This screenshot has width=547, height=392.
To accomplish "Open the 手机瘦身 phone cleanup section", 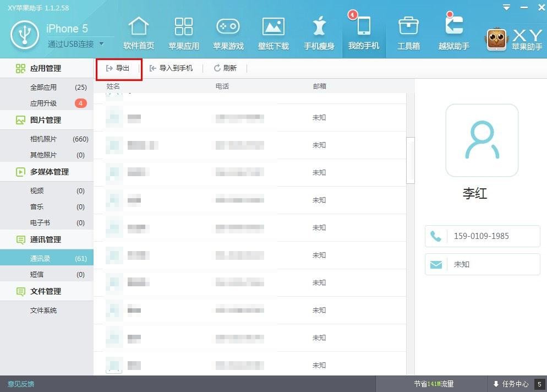I will (319, 33).
